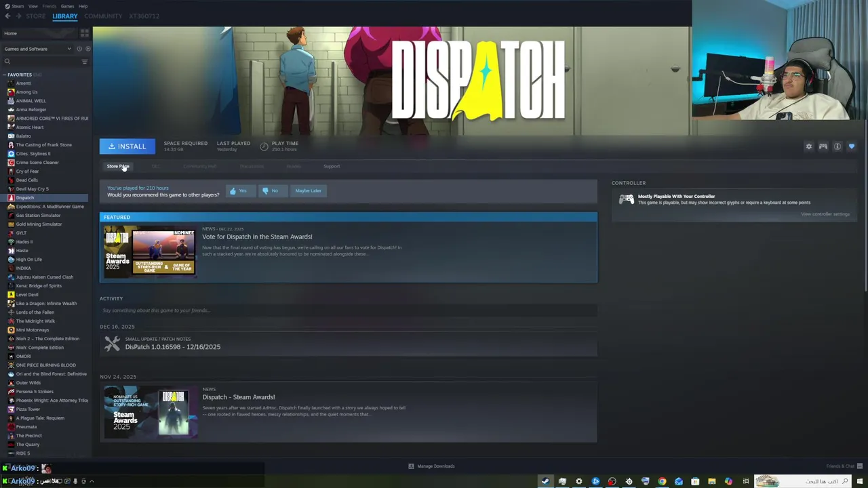
Task: Open Vote for Dispatch Steam Awards news
Action: point(257,237)
